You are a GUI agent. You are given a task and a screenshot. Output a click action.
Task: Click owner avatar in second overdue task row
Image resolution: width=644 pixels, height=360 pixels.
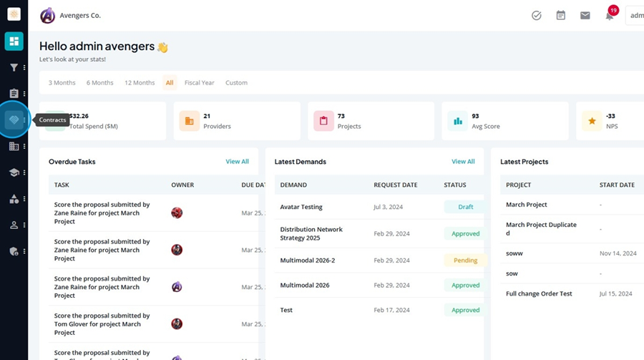177,250
